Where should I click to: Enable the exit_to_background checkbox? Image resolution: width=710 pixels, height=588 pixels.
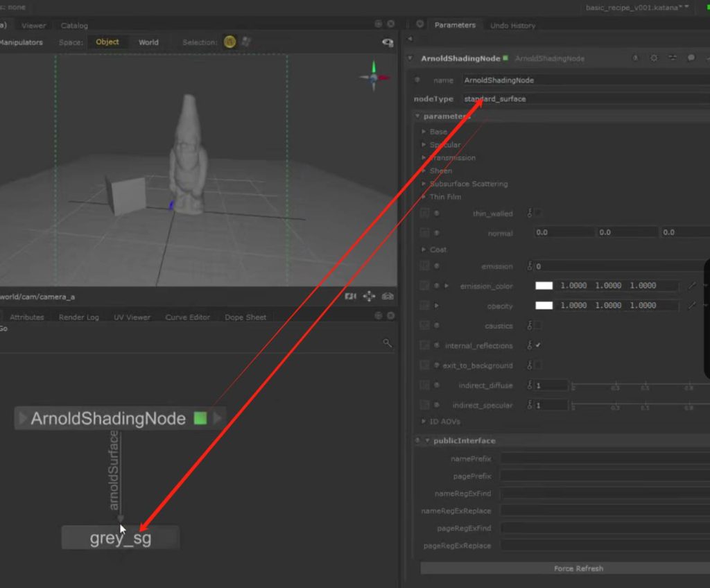tap(538, 365)
